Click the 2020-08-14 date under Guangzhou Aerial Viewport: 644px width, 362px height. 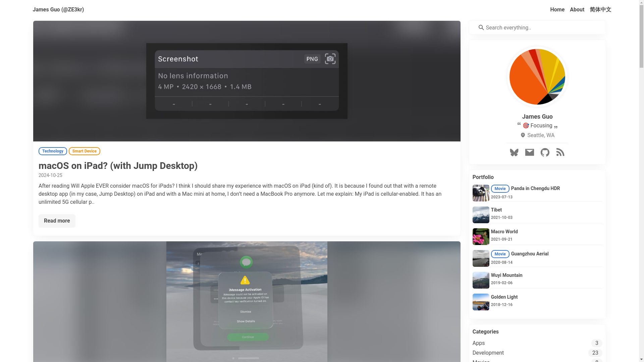pos(502,262)
